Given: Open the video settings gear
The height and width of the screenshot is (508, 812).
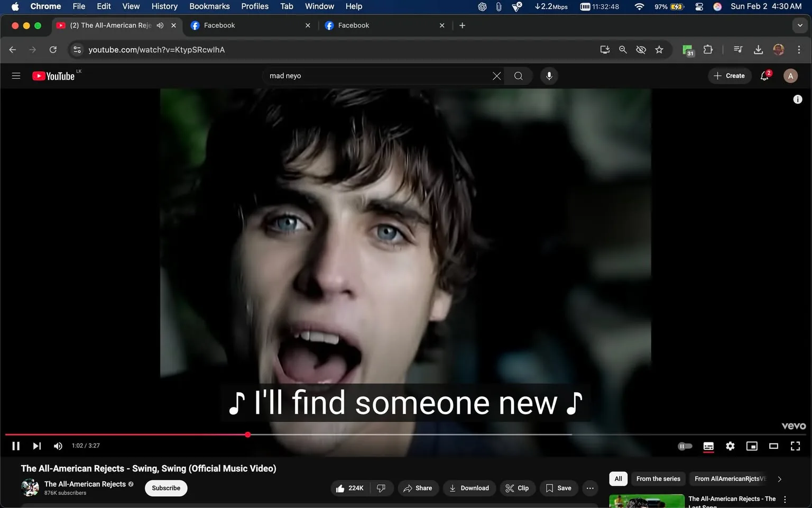Looking at the screenshot, I should 730,446.
